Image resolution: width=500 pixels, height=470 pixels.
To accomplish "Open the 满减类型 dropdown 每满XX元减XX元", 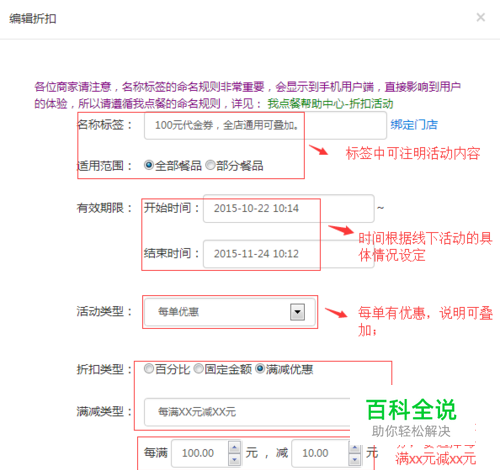I will [x=247, y=412].
